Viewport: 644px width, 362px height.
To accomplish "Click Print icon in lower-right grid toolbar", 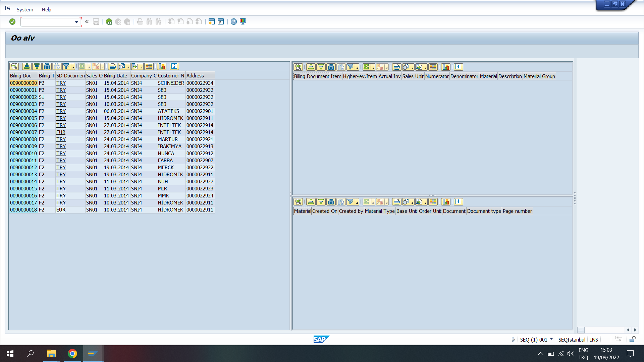I will point(396,202).
